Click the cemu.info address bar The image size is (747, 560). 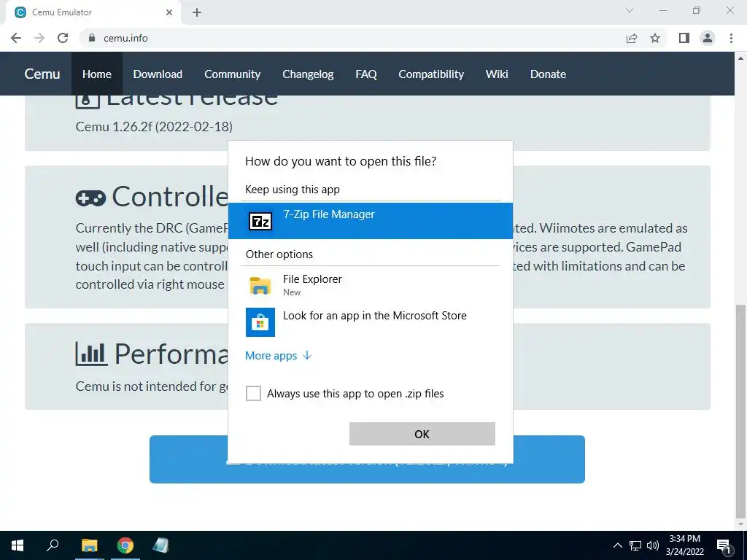(352, 38)
